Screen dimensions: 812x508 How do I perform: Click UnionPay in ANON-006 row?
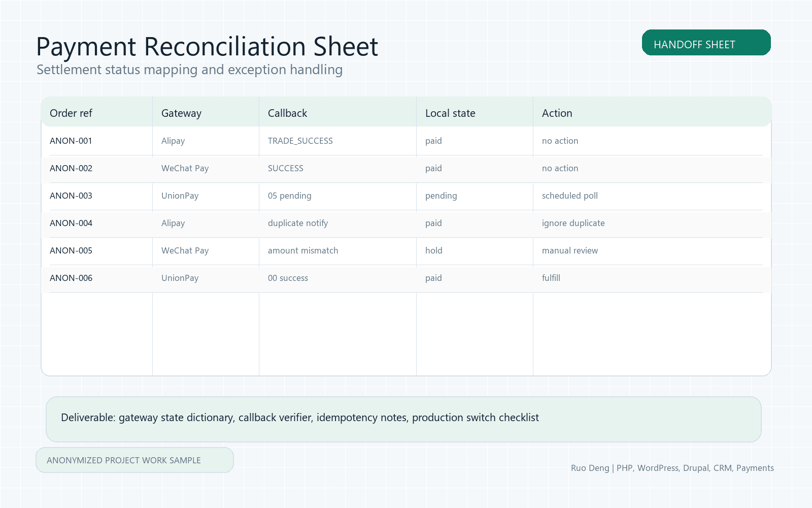click(180, 278)
